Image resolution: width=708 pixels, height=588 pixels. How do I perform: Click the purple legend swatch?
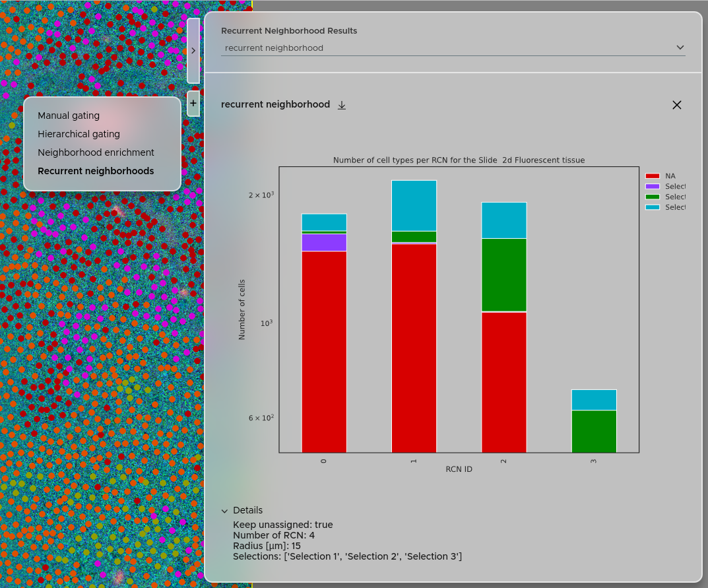point(652,187)
